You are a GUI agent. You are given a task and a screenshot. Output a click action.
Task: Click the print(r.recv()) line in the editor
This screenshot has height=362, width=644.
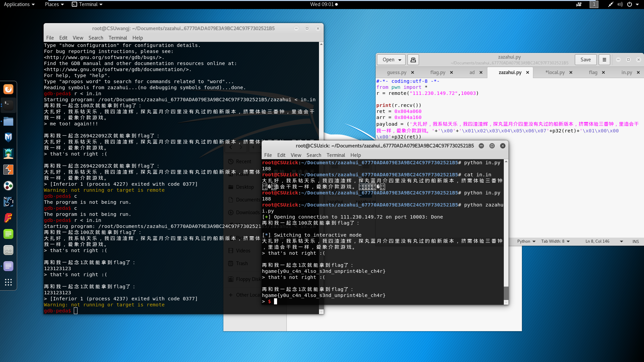point(399,105)
